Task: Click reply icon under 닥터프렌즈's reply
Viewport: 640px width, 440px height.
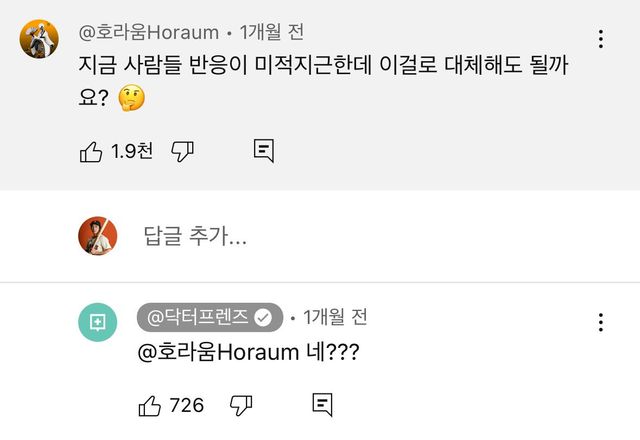Action: 322,405
